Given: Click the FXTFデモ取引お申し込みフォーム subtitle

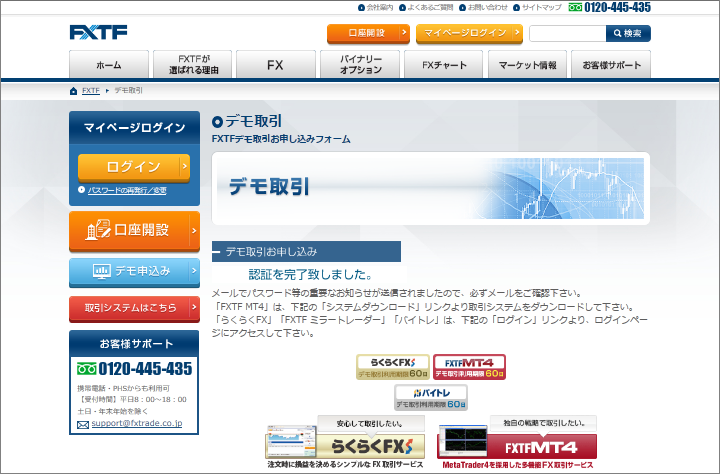Looking at the screenshot, I should point(281,139).
